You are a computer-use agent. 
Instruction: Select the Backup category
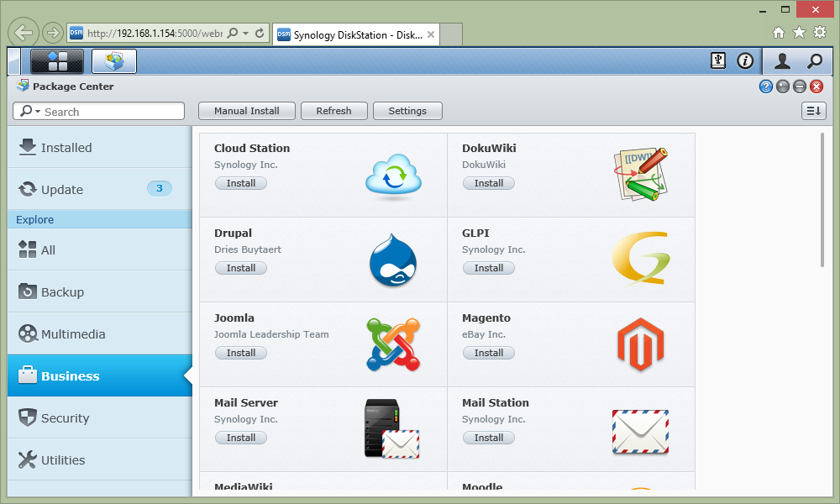(100, 292)
